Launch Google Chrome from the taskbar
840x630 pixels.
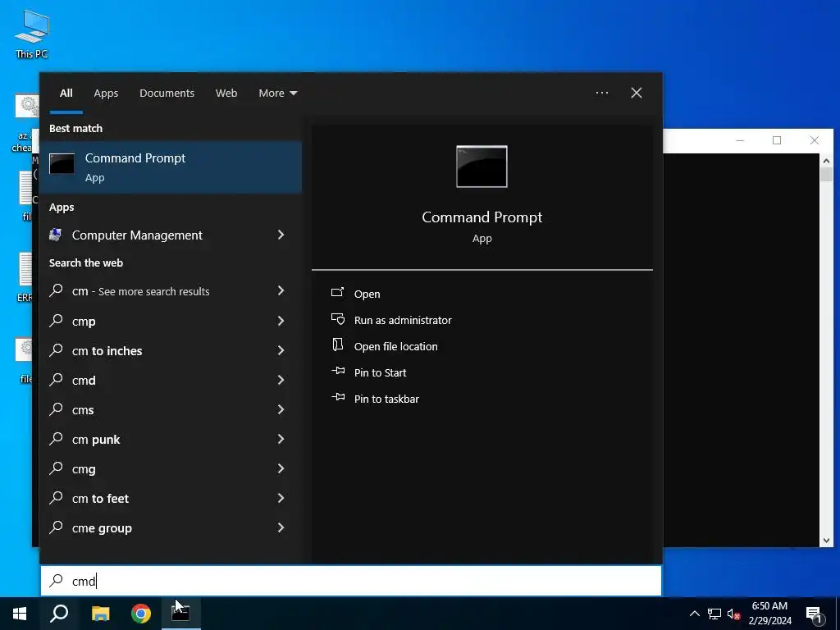click(x=141, y=614)
